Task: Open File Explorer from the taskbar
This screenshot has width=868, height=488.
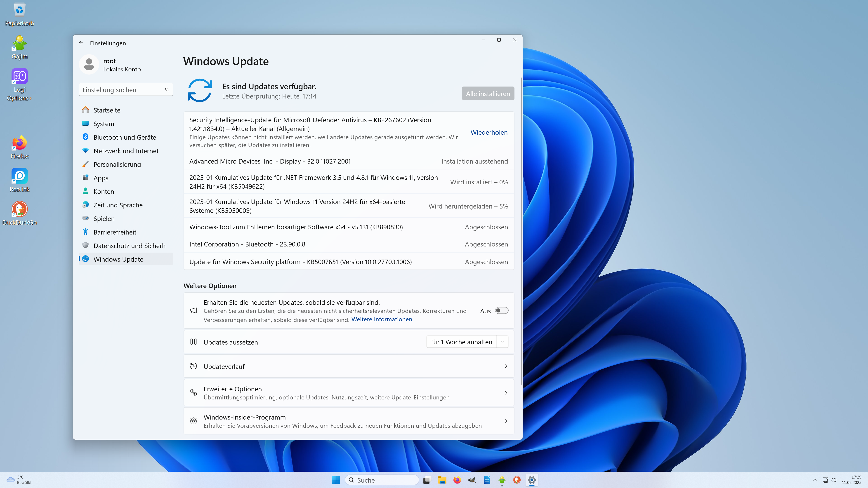Action: (442, 480)
